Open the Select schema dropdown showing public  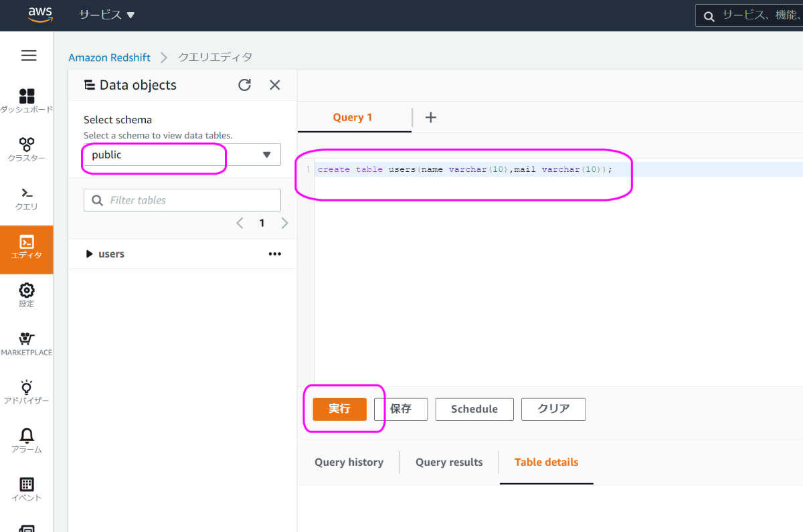click(182, 155)
